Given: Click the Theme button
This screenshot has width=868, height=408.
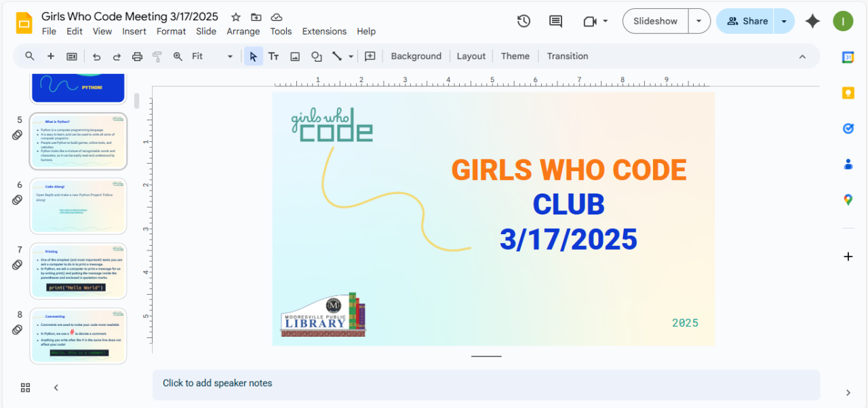Looking at the screenshot, I should pyautogui.click(x=515, y=56).
